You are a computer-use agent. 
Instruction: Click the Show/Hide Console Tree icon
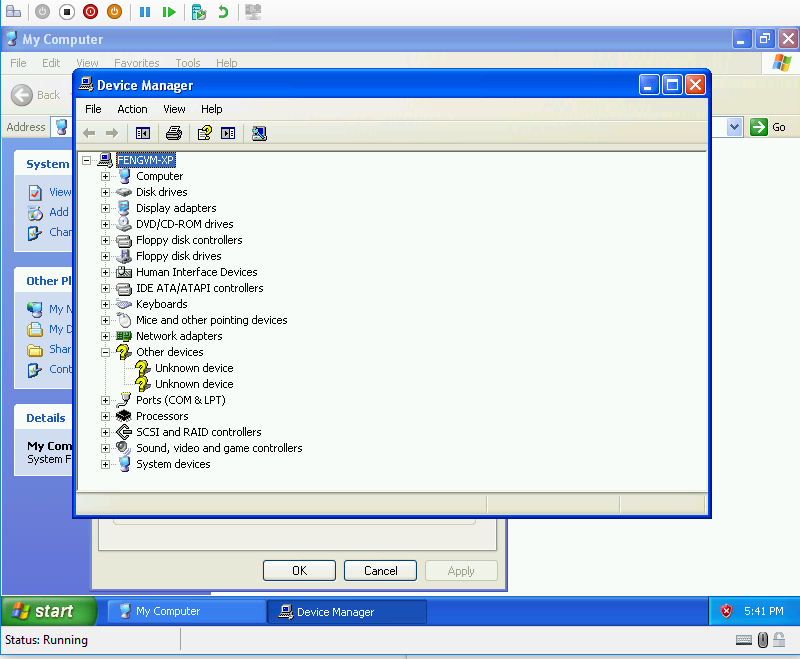coord(143,133)
